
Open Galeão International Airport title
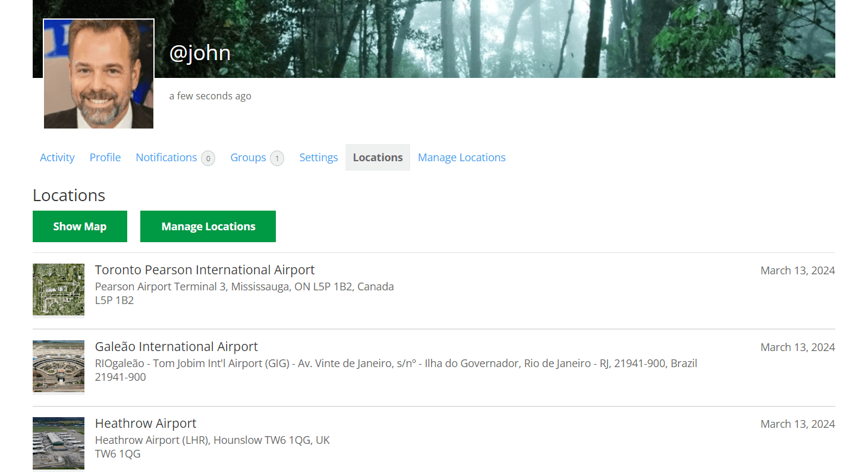pos(176,347)
